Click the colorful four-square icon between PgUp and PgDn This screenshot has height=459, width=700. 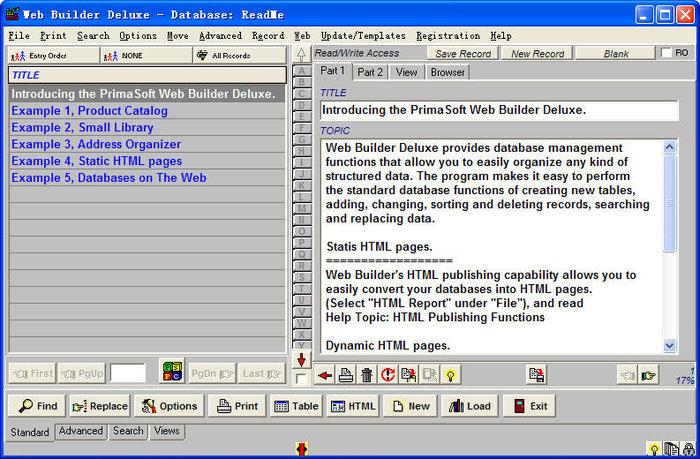click(x=172, y=371)
